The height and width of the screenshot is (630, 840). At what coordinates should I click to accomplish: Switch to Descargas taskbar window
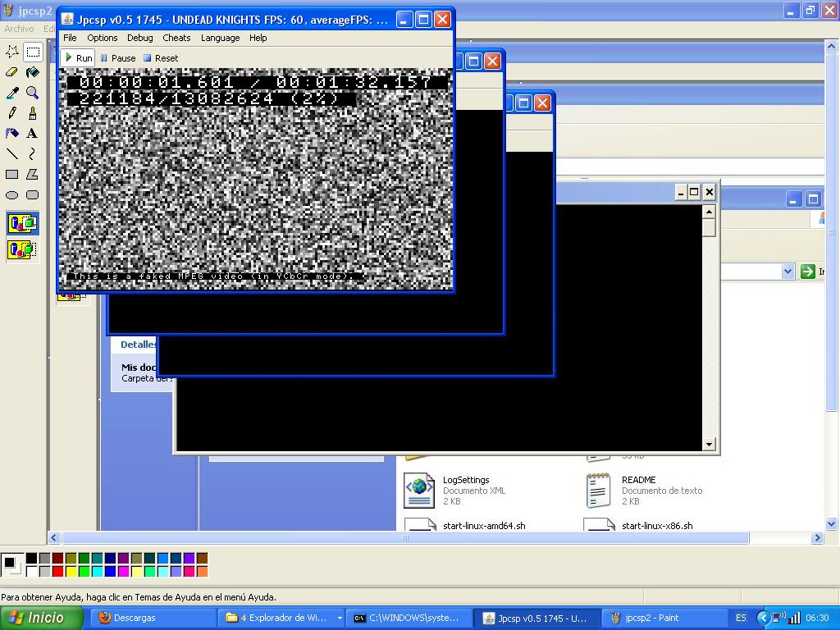pyautogui.click(x=153, y=618)
